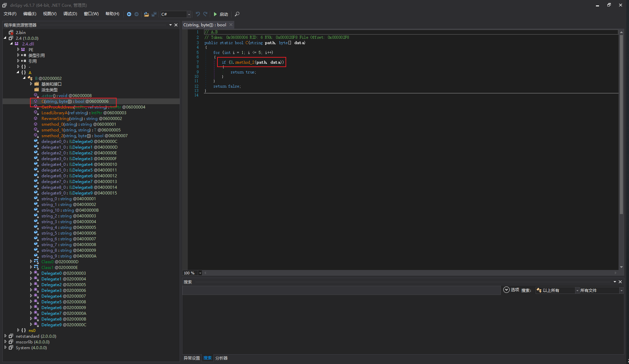This screenshot has height=364, width=629.
Task: Switch to the 异常设置 bottom tab
Action: coord(192,358)
